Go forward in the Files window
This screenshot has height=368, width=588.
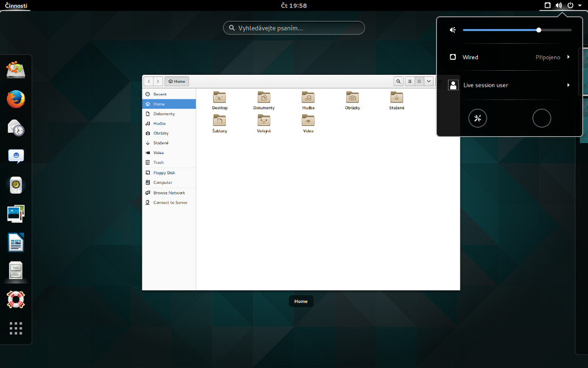point(158,81)
